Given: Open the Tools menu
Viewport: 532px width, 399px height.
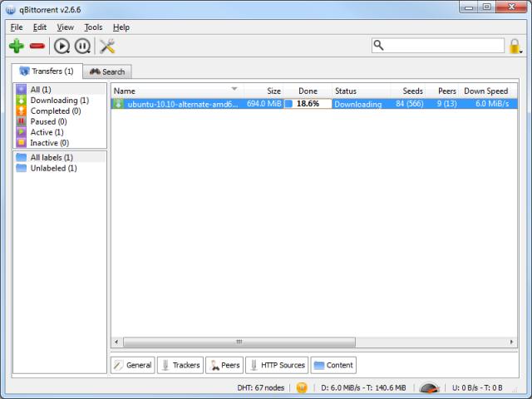Looking at the screenshot, I should [x=93, y=27].
